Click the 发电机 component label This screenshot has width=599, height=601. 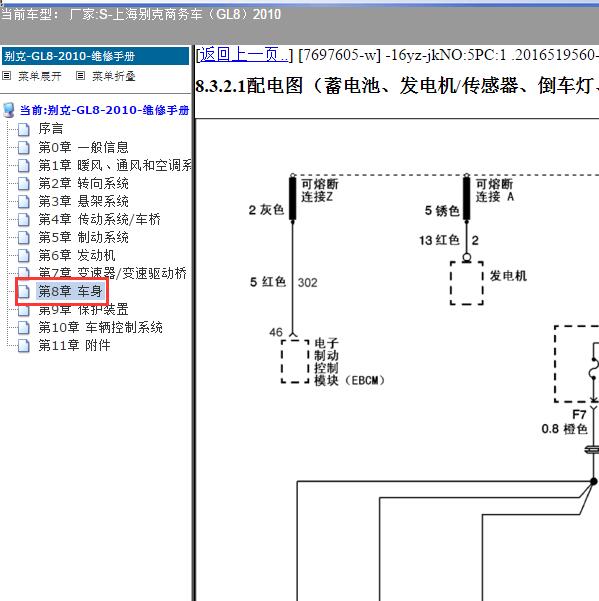[508, 276]
